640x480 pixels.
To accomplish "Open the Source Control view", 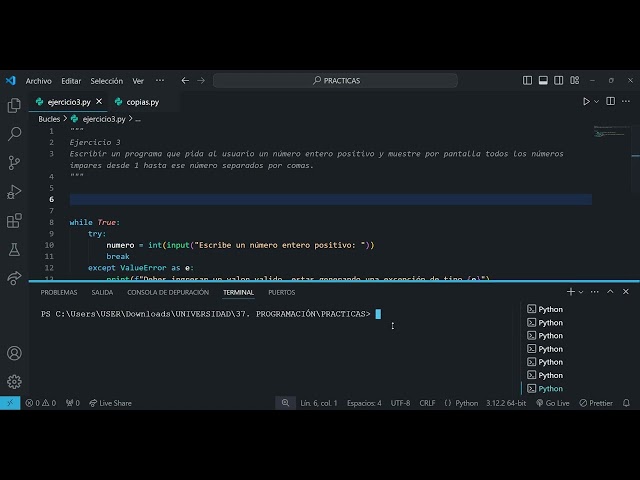I will pos(14,163).
